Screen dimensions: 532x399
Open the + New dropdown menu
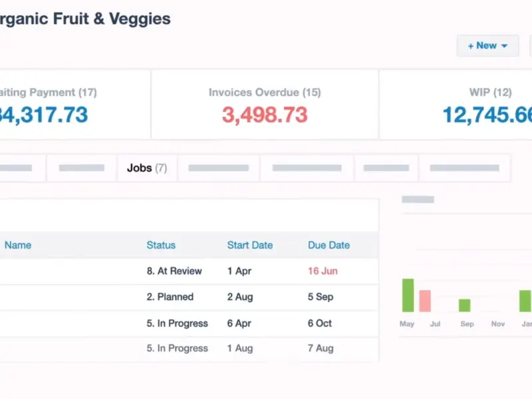[x=487, y=46]
